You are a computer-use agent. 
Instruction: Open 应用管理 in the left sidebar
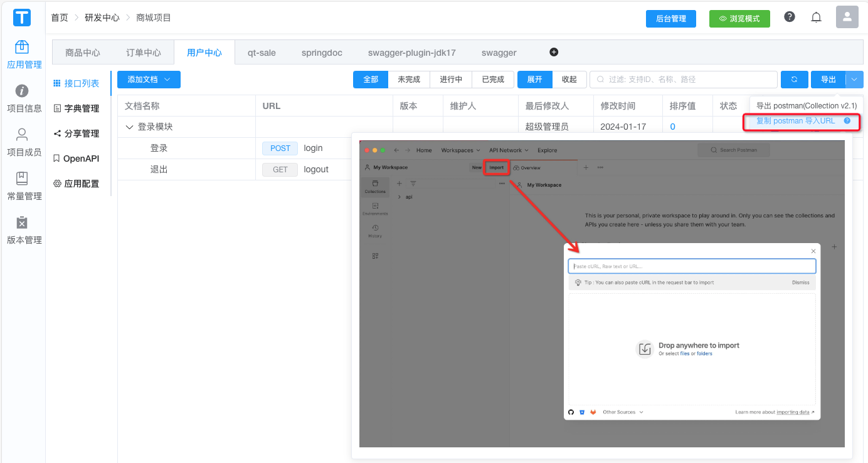[24, 55]
